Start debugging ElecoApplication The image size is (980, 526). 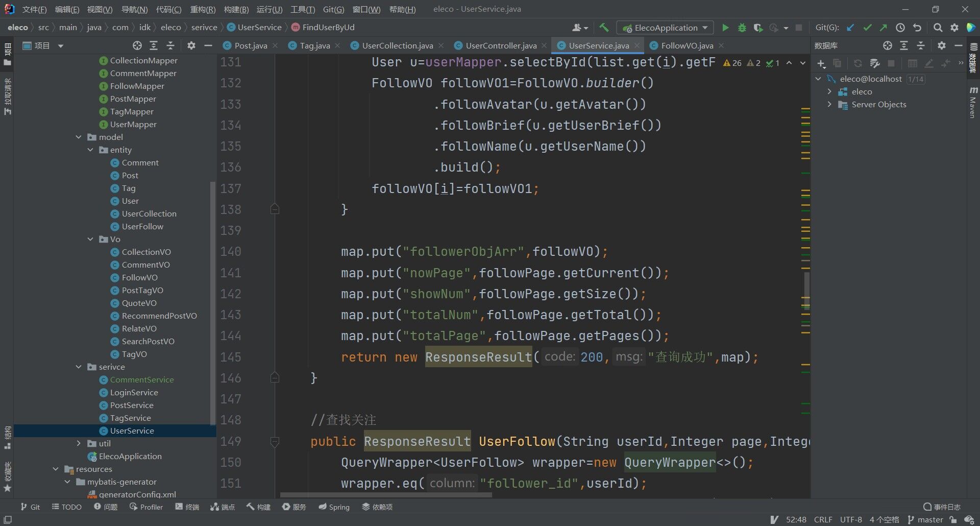click(x=742, y=28)
